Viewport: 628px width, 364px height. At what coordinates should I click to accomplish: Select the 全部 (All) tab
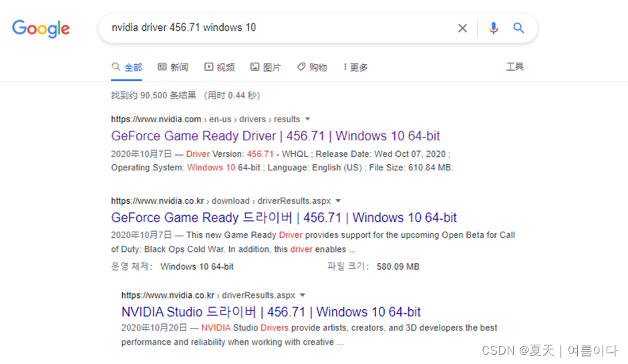tap(126, 67)
